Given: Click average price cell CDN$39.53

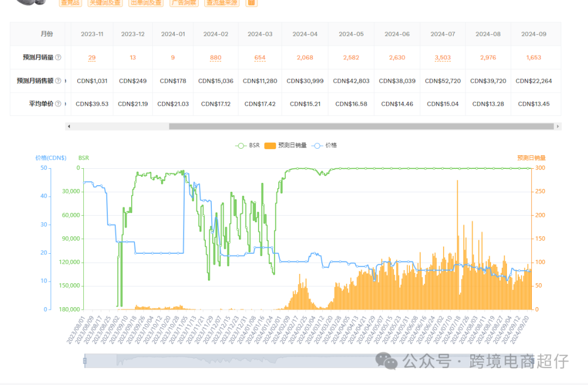Looking at the screenshot, I should 92,104.
